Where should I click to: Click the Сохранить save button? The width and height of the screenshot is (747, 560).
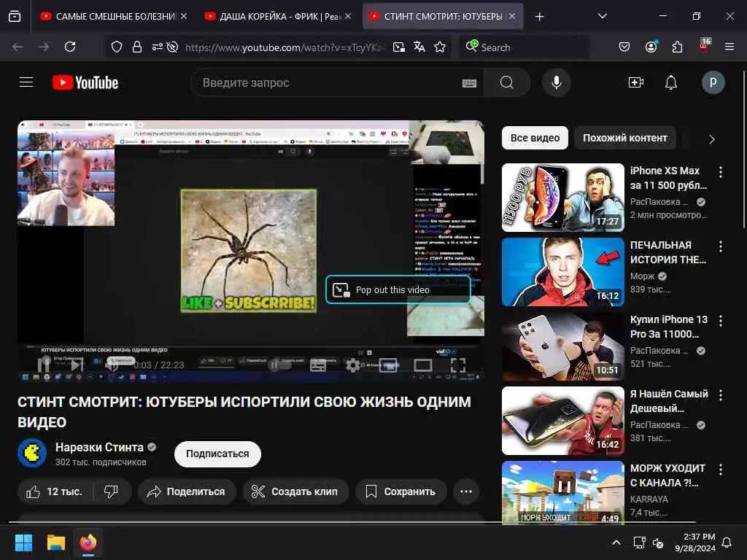(400, 491)
